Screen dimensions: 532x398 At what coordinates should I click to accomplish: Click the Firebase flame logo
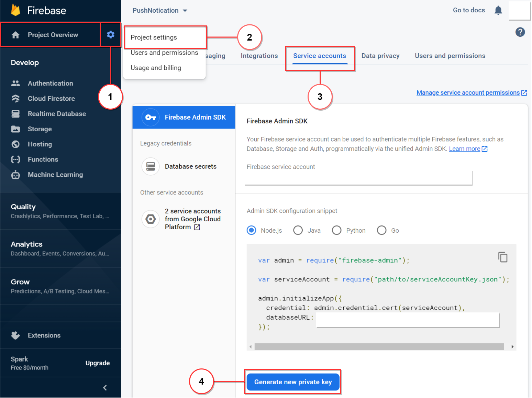(x=15, y=10)
